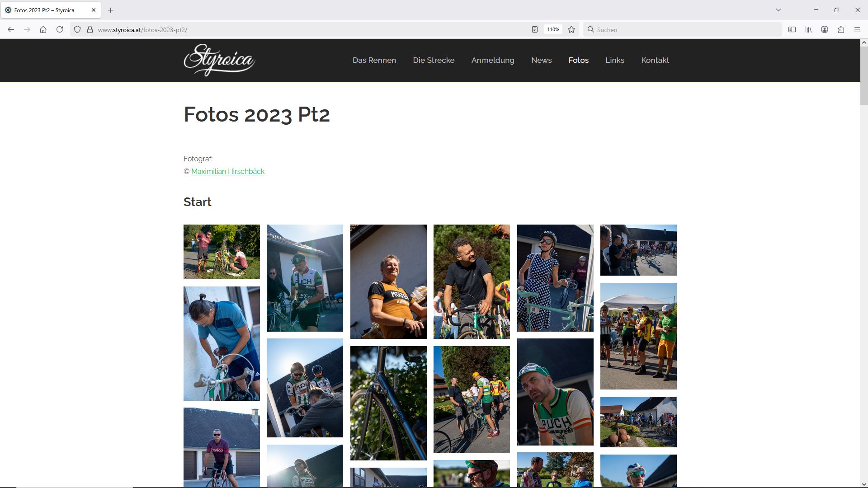
Task: Open library bookmarks history icon
Action: (808, 29)
